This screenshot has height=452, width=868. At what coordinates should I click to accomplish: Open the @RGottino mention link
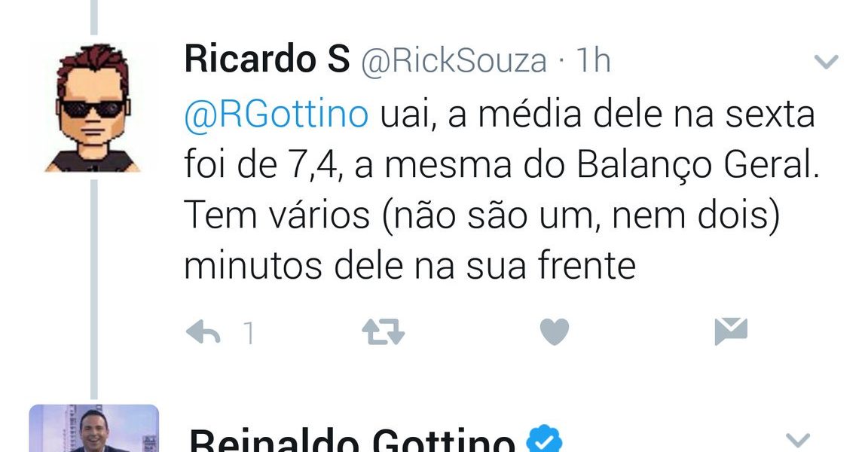pyautogui.click(x=276, y=115)
